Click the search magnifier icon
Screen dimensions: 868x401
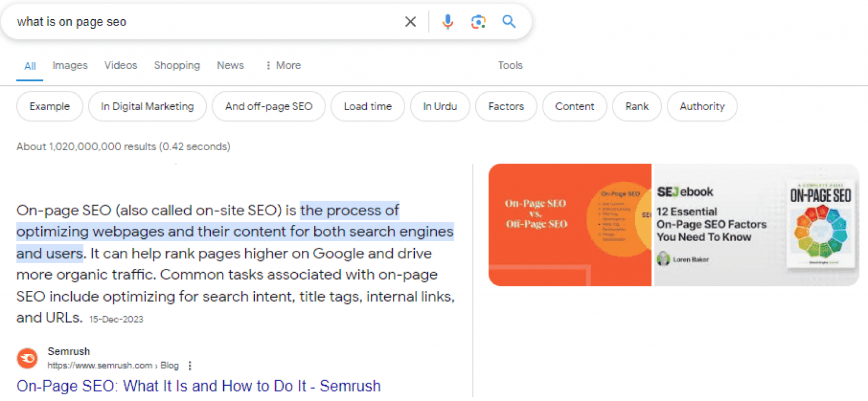(x=508, y=21)
